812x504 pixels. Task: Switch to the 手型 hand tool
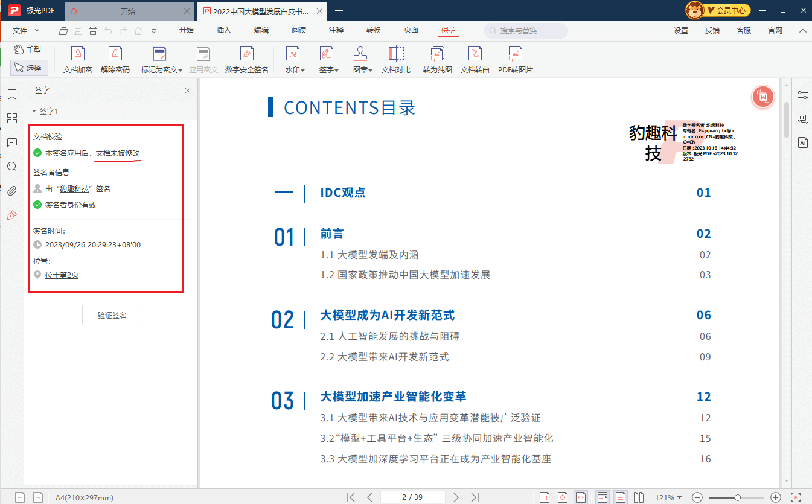28,49
